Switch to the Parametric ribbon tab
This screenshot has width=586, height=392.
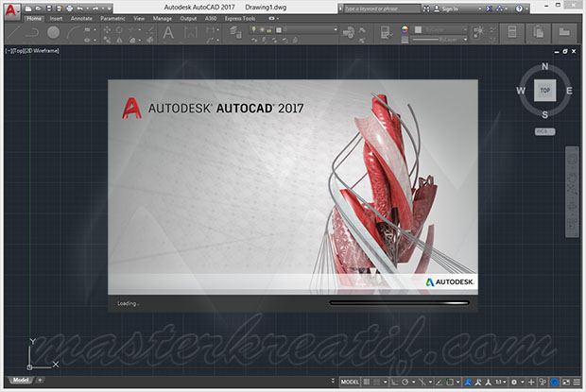pos(112,18)
